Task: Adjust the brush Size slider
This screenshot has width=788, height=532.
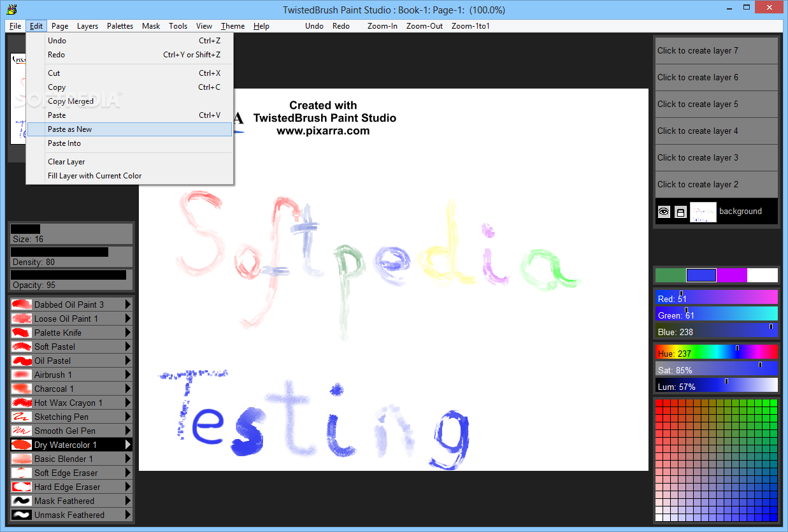Action: [71, 234]
